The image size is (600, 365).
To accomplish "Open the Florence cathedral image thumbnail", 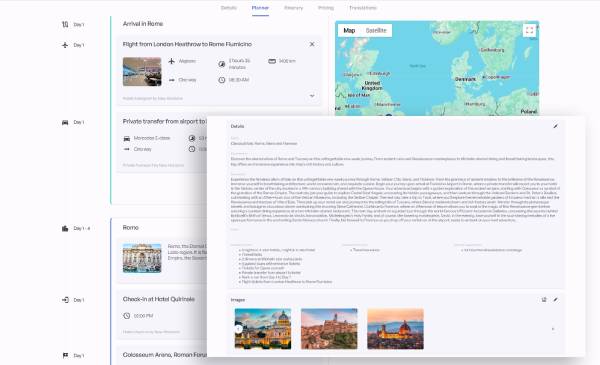I will 395,329.
